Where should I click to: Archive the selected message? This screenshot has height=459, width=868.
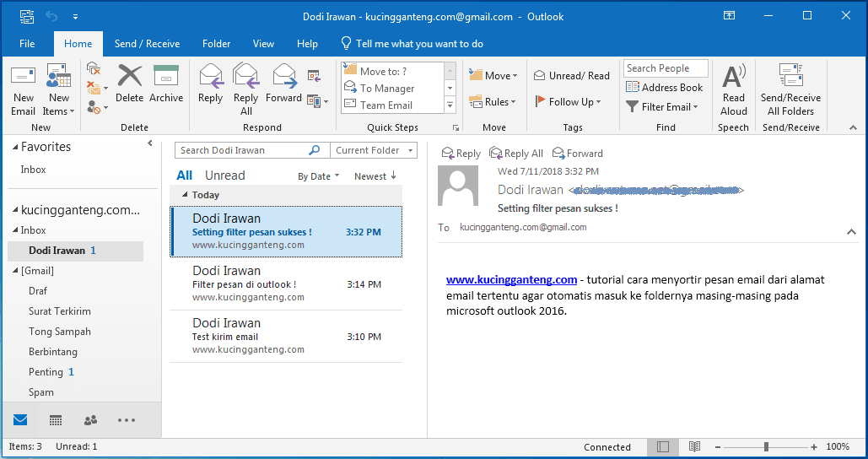[x=166, y=84]
